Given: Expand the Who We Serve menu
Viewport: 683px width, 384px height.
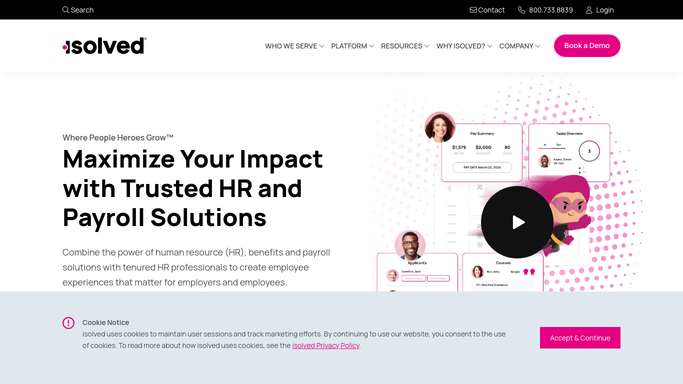Looking at the screenshot, I should [x=294, y=46].
